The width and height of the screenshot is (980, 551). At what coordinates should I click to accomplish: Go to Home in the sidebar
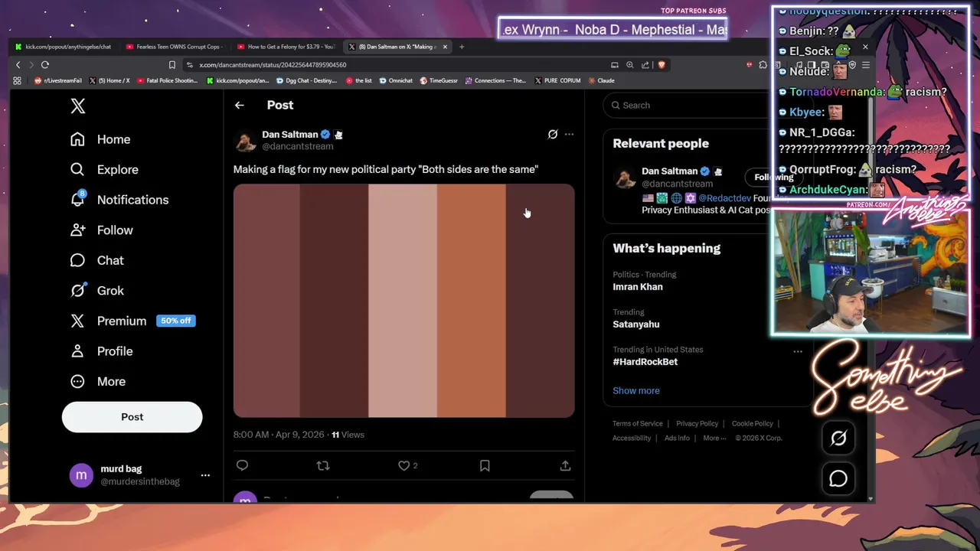[x=100, y=139]
